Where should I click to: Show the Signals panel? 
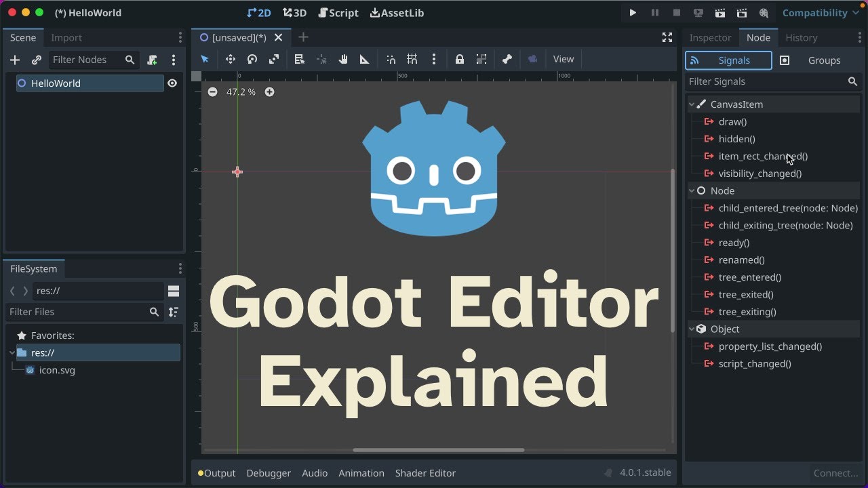[728, 60]
